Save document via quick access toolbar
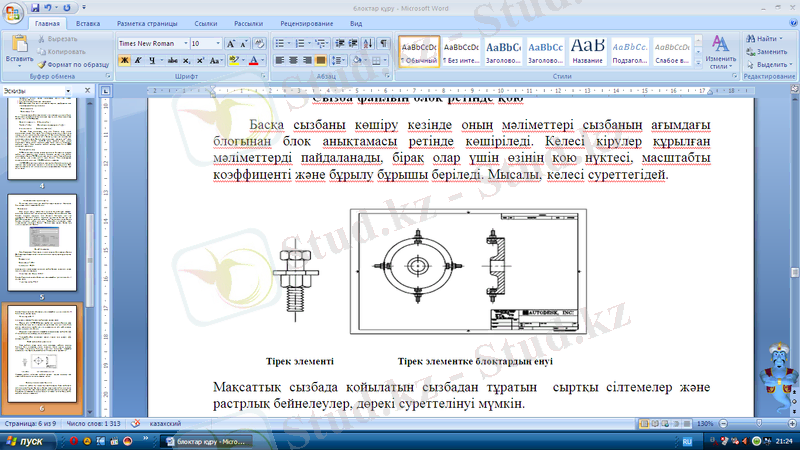Viewport: 800px width, 450px height. pos(36,7)
